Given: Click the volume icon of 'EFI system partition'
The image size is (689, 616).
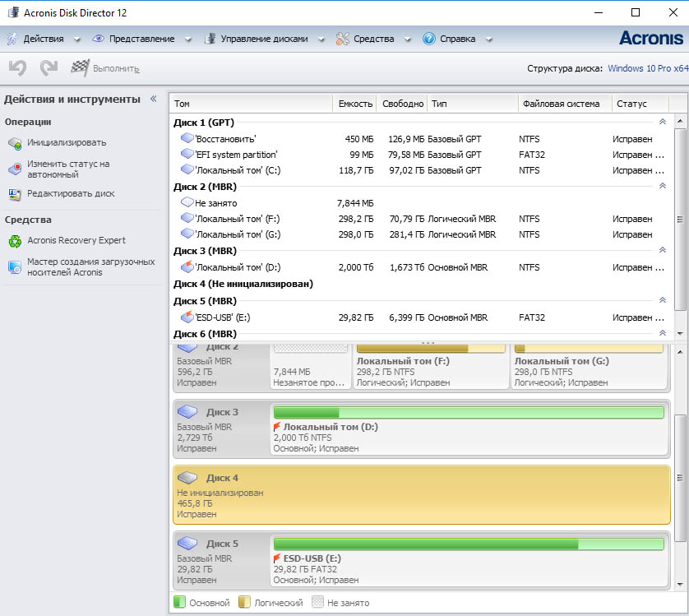Looking at the screenshot, I should coord(187,154).
